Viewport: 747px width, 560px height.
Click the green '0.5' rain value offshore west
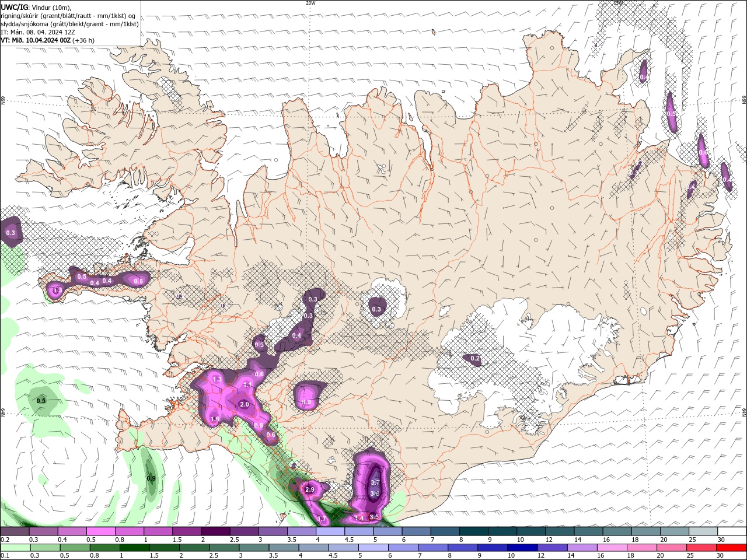41,401
